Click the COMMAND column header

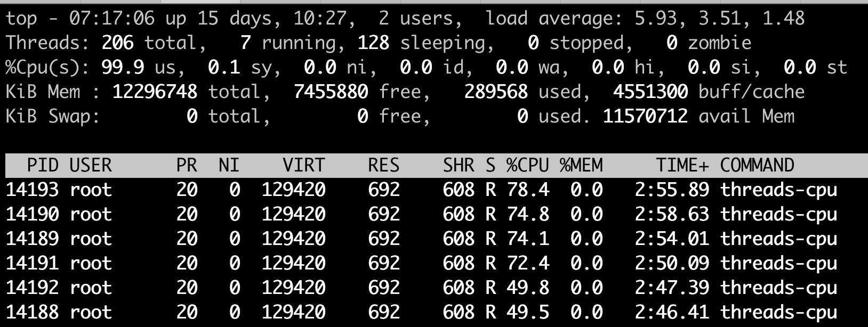pos(757,165)
